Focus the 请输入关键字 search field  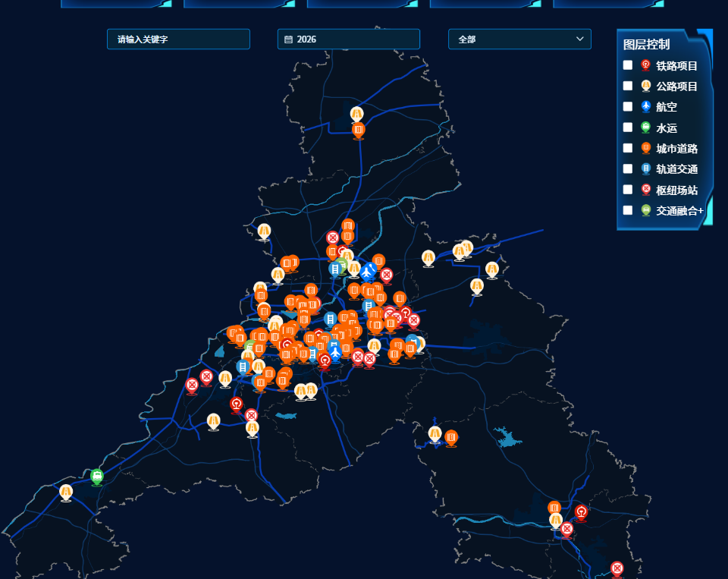(x=178, y=39)
